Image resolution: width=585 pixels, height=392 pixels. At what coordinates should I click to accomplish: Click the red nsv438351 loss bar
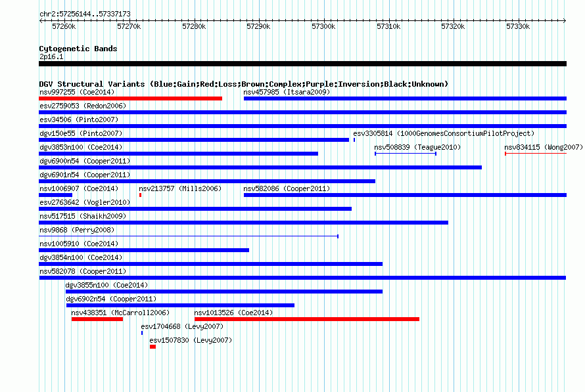click(97, 319)
